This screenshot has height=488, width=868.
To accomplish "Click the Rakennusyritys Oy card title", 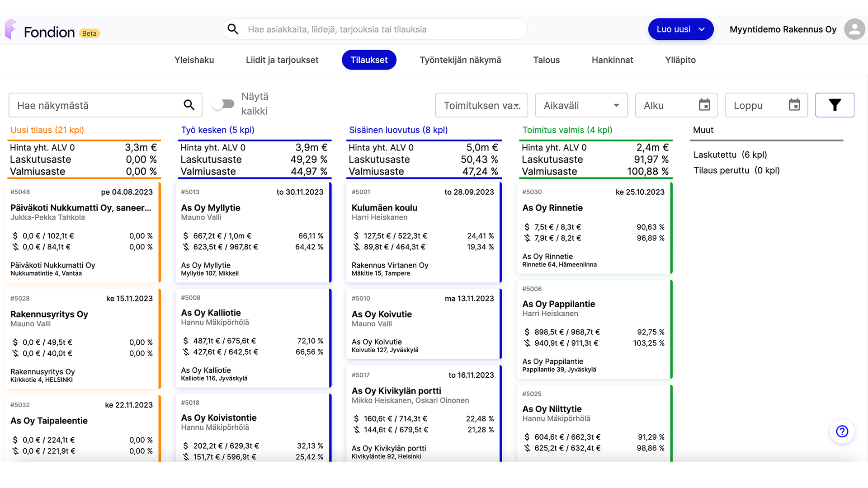I will [x=49, y=314].
